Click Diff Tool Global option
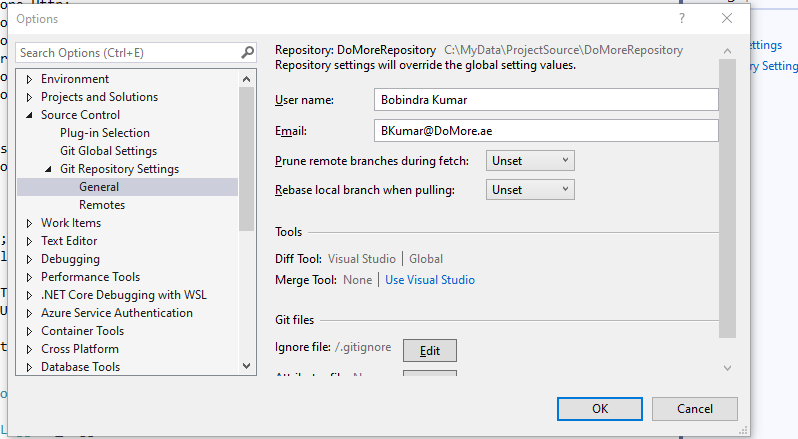Screen dimensions: 798x439 426,259
